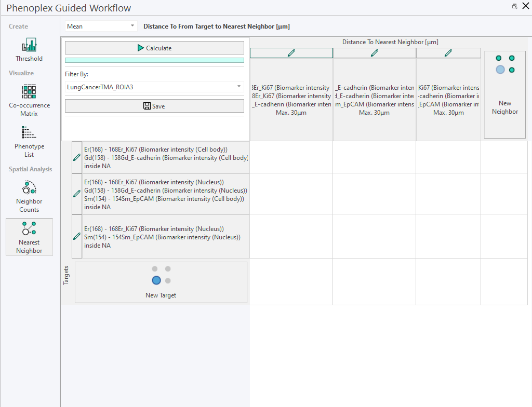Add a New Neighbor column

coord(505,94)
